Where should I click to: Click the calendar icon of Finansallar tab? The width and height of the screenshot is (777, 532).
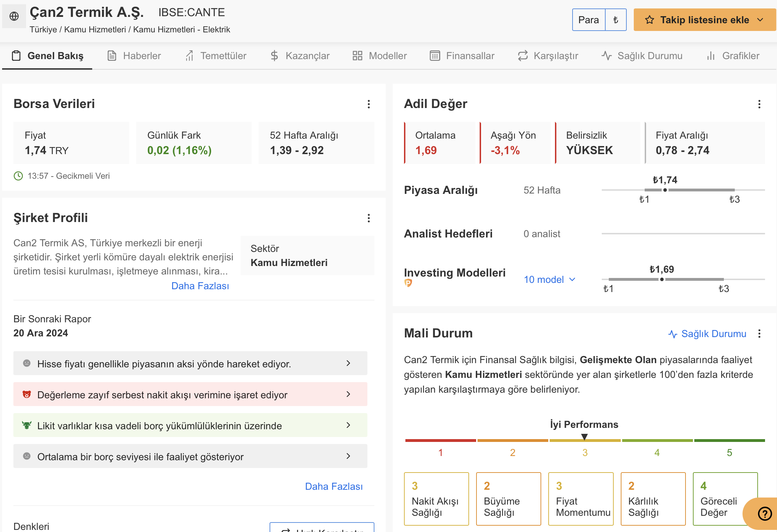(435, 56)
